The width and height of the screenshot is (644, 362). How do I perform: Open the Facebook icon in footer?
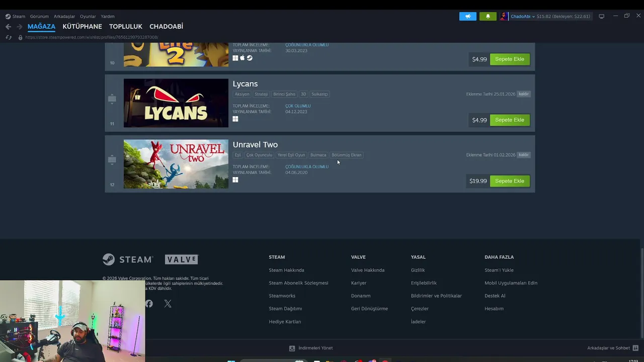point(148,304)
